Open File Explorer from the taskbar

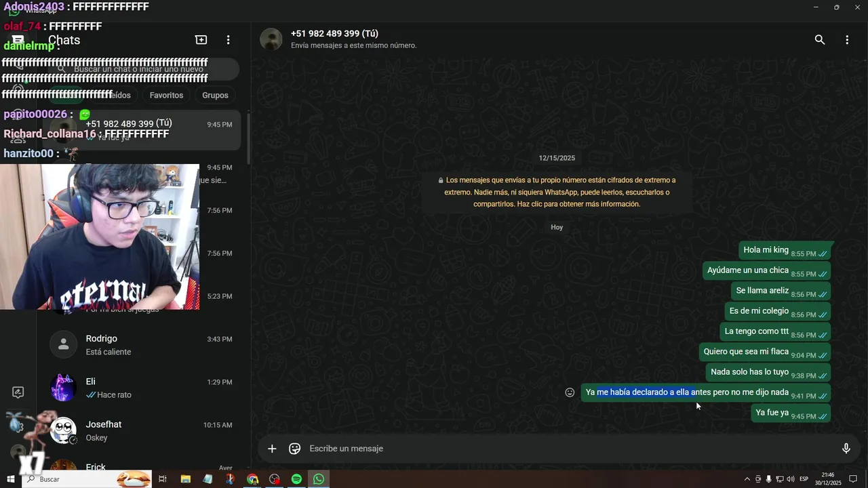click(x=185, y=479)
